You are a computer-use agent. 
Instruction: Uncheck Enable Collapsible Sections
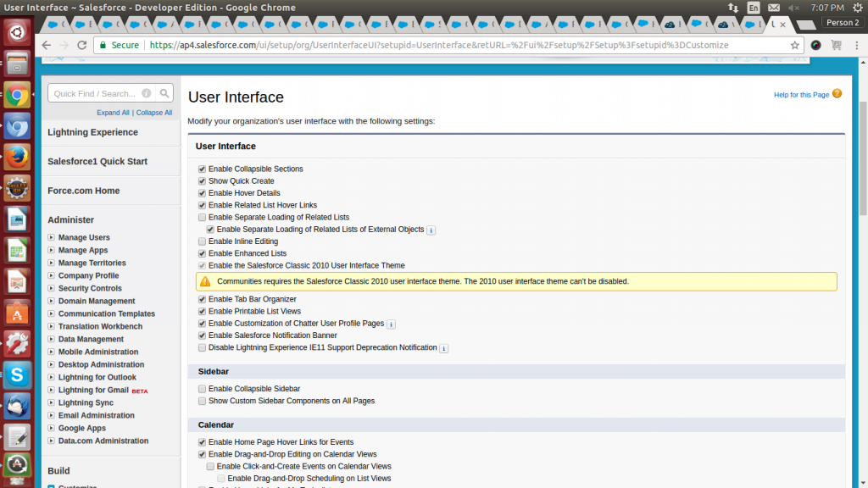[x=202, y=169]
